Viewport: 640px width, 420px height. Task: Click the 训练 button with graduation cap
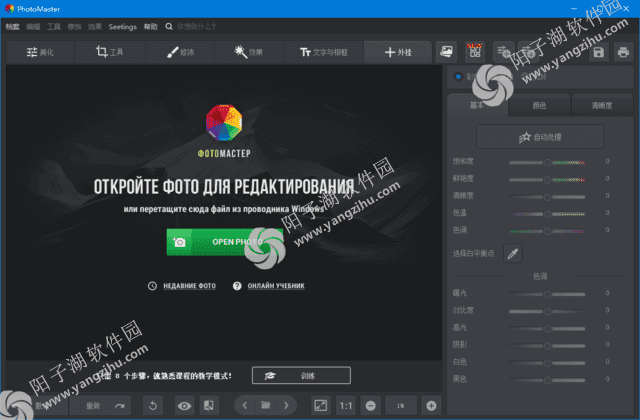tap(301, 376)
